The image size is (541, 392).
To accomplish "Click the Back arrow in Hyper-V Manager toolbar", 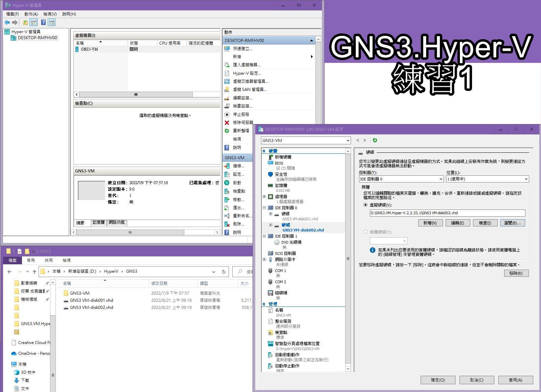I will click(7, 23).
